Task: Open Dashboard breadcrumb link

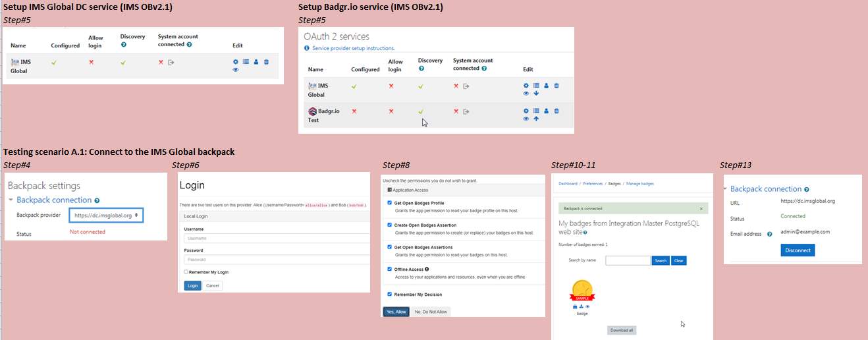Action: click(568, 184)
